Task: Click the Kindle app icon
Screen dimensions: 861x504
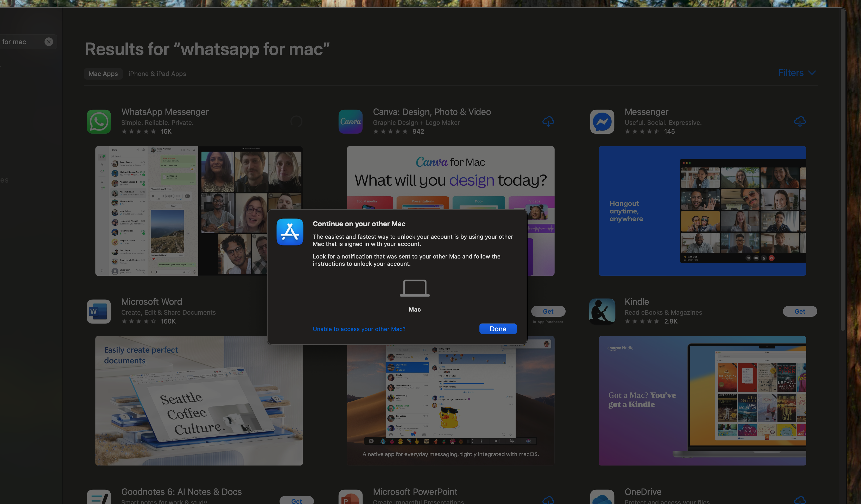Action: [602, 311]
